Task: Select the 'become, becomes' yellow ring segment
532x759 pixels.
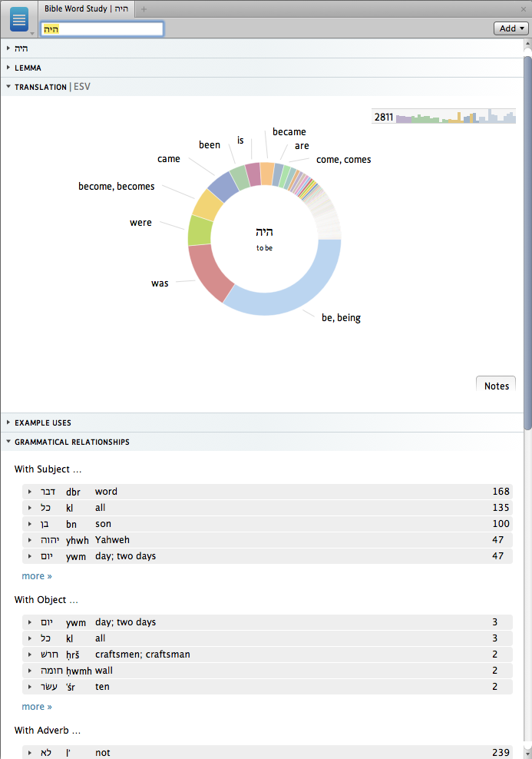Action: coord(207,204)
